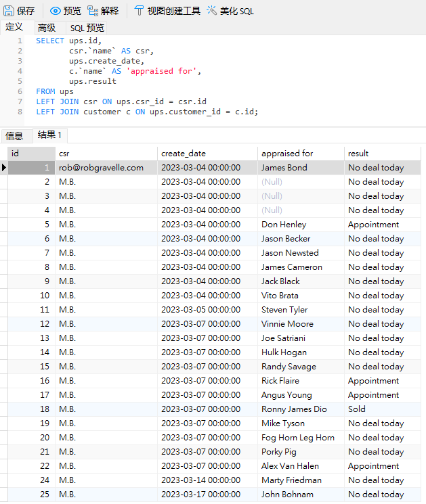This screenshot has width=426, height=504.
Task: Switch to the 定义 tab
Action: point(14,27)
